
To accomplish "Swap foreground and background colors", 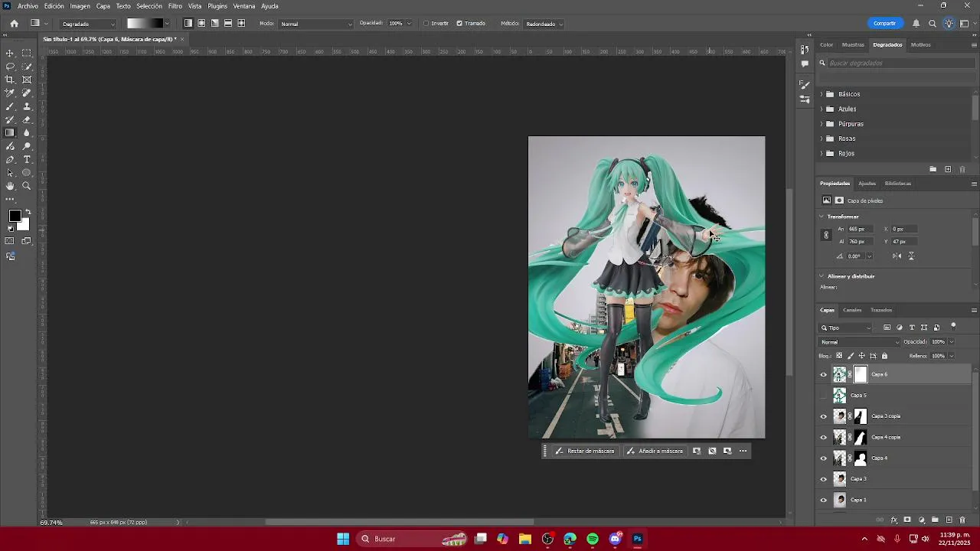I will tap(28, 212).
